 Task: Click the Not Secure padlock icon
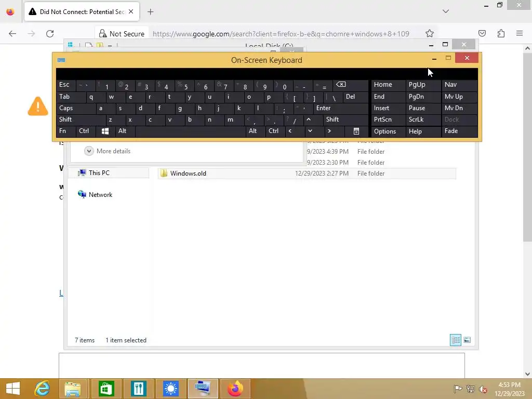(102, 34)
